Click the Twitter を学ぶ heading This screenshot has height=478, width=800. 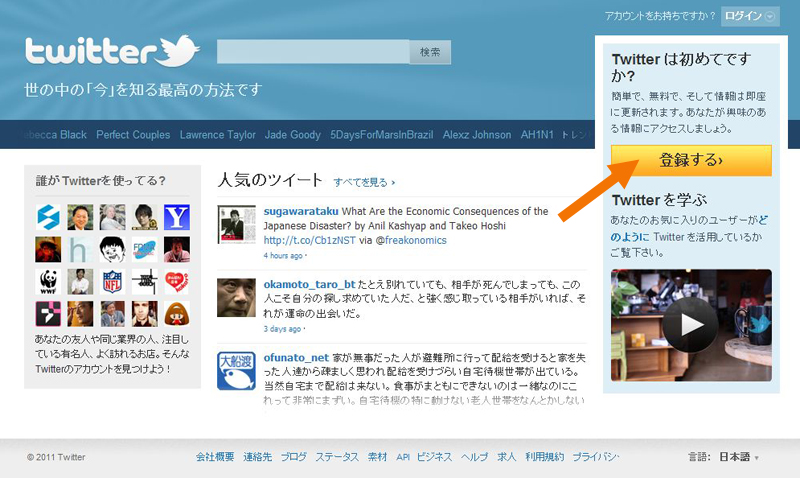click(x=659, y=200)
